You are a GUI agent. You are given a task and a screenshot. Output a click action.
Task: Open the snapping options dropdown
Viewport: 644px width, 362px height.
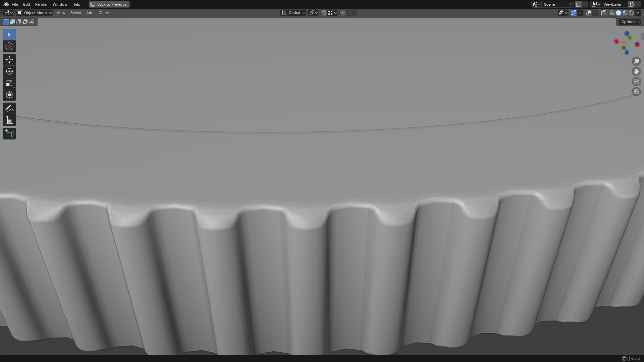coord(332,13)
